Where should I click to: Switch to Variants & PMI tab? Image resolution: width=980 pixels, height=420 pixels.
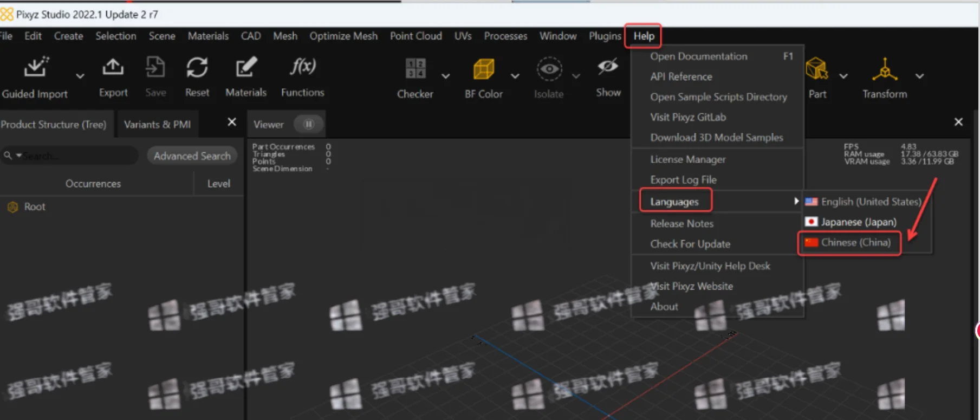point(157,124)
